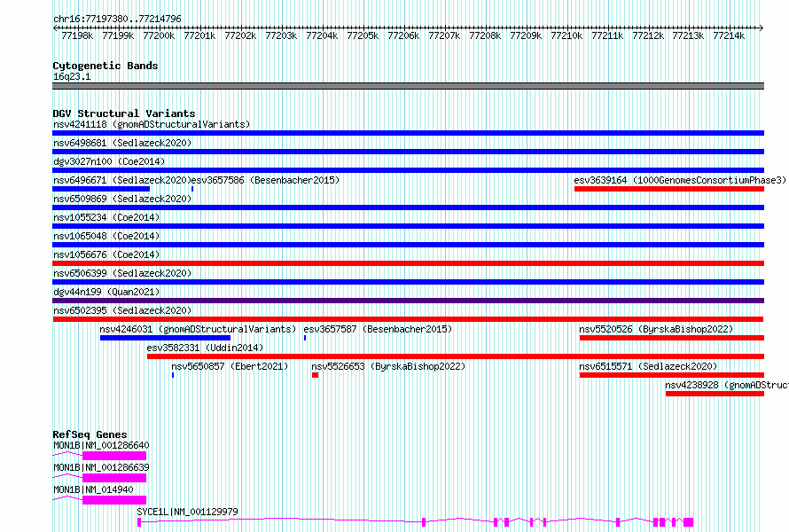Click the ruler's left end arrow
The image size is (789, 532).
[55, 27]
